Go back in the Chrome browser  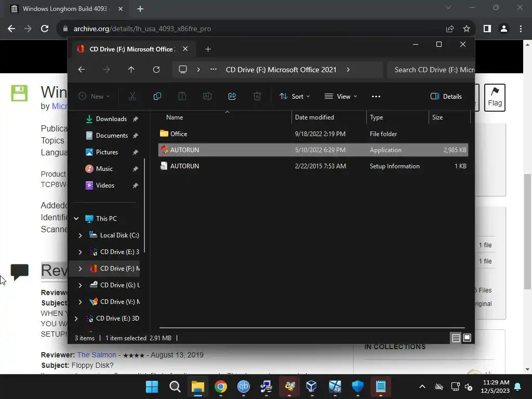pyautogui.click(x=11, y=29)
